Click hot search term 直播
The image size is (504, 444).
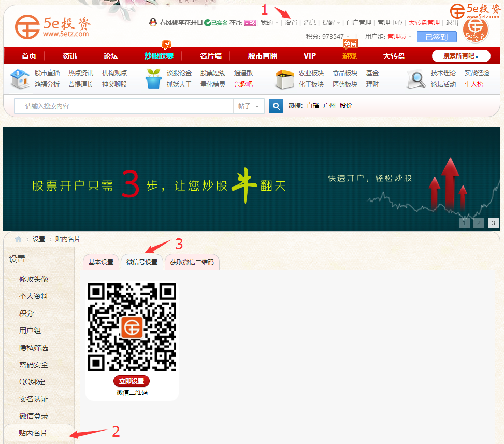tap(313, 106)
